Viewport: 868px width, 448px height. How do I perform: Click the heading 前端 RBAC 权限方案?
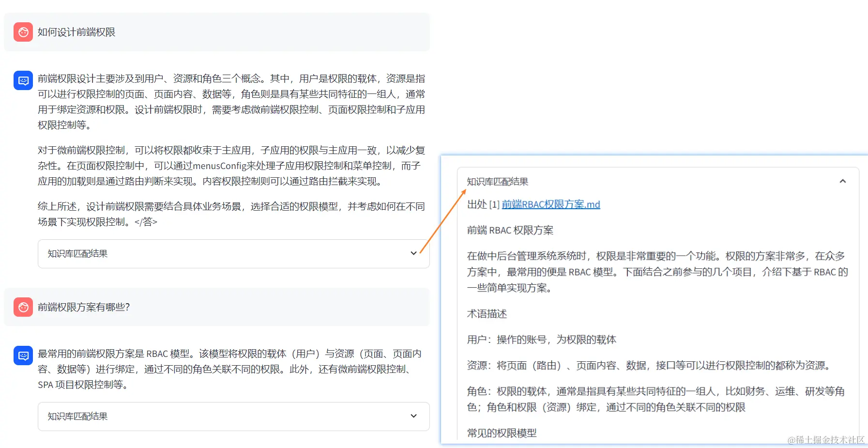pos(510,230)
